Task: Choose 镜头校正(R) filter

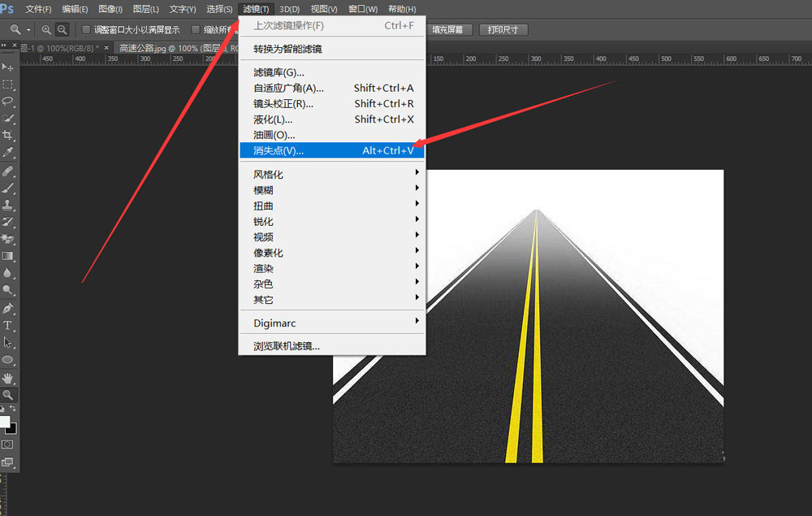Action: point(332,104)
